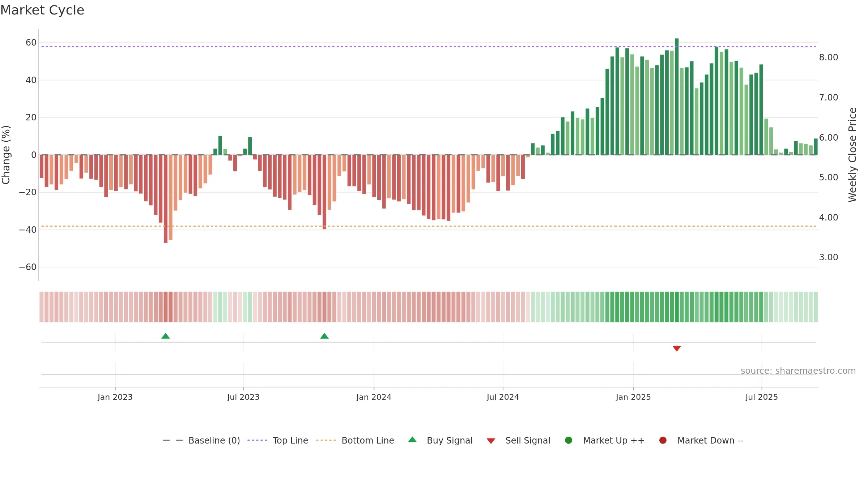Click the purple dotted Top Line legend sample
Screen dimensions: 868x488
(257, 440)
